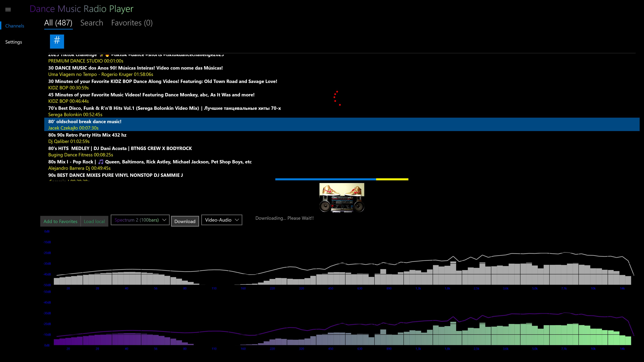Select the 80' oldschool break dance music item
The height and width of the screenshot is (362, 644).
[85, 122]
